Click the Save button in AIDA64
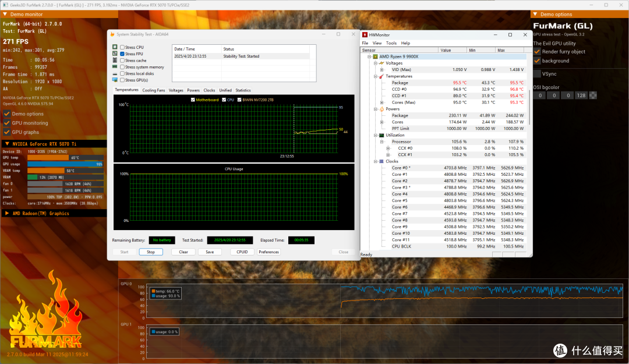 point(210,252)
